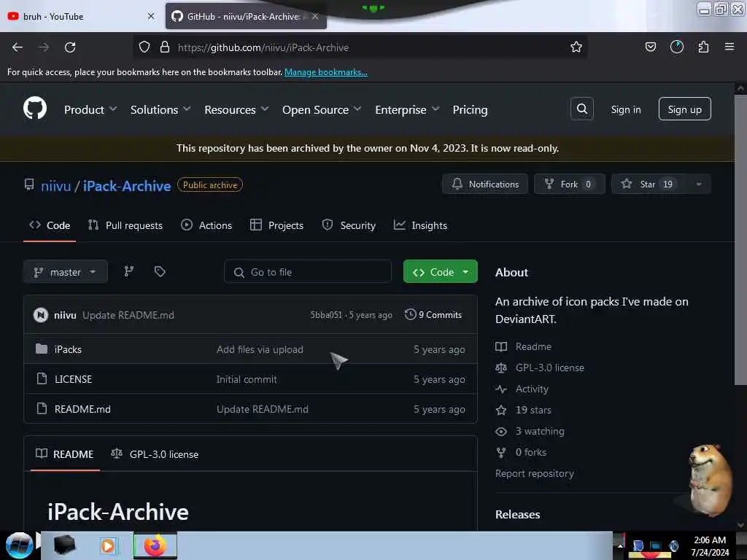Focus the Go to file search field
Screen dimensions: 747x560
pyautogui.click(x=308, y=272)
